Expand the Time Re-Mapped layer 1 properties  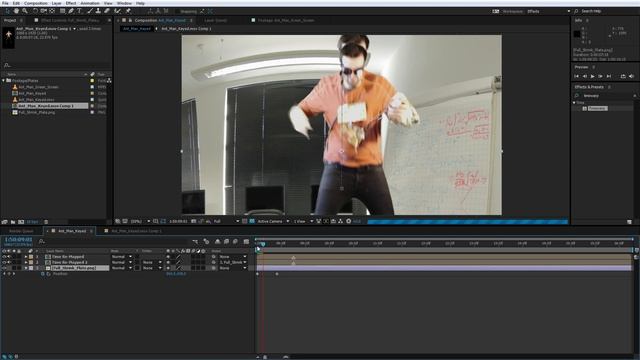click(x=26, y=257)
